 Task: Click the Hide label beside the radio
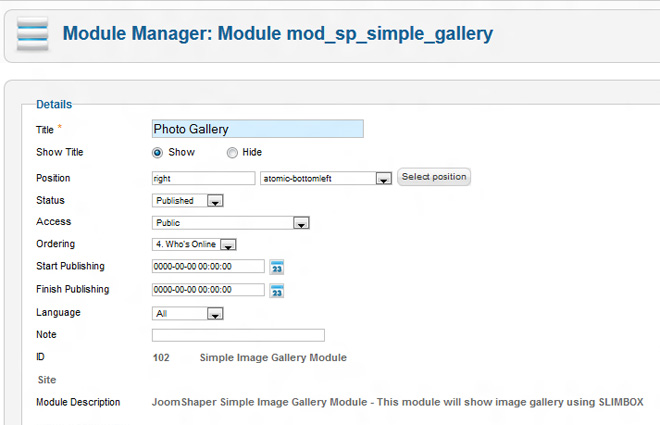(252, 153)
